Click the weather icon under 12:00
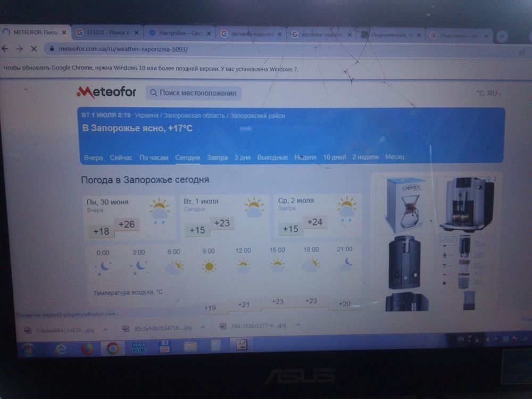Viewport: 532px width, 399px height. 243,265
